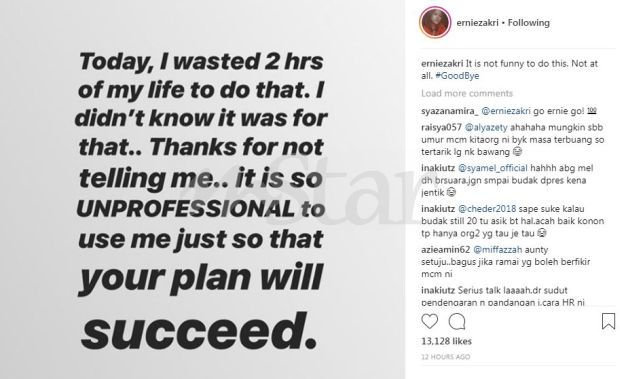Open the erniezakri username in the header
620x379 pixels.
click(478, 23)
